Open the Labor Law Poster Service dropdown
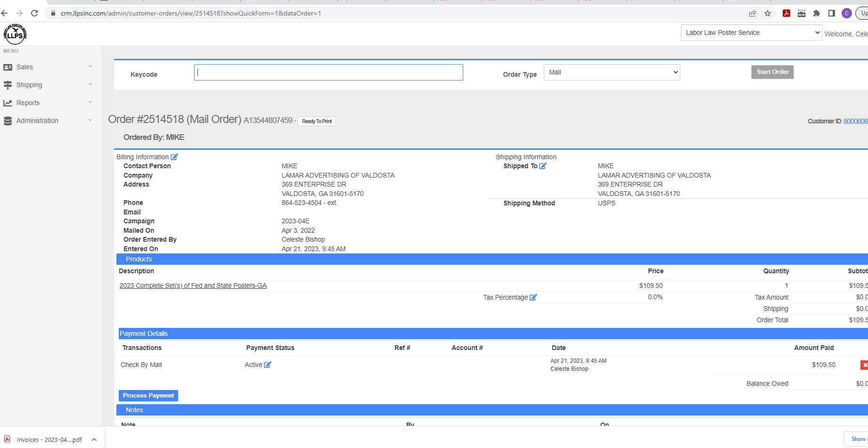The image size is (868, 448). (x=751, y=33)
